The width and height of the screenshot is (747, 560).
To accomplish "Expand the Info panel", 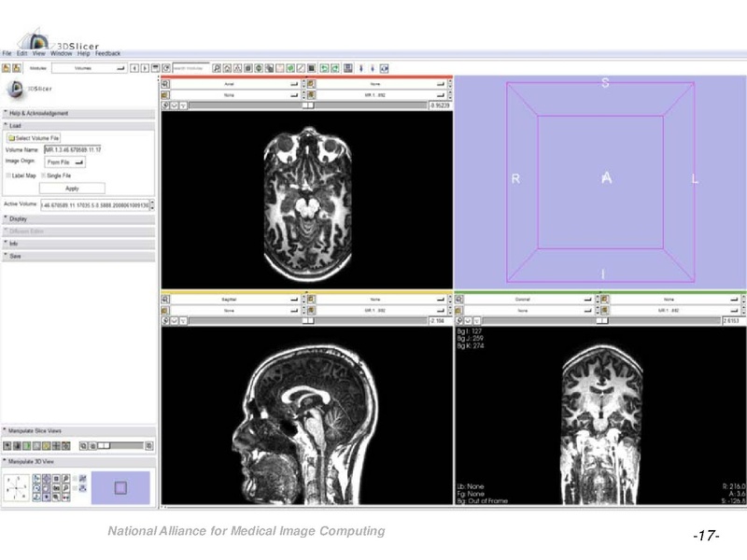I will click(78, 244).
